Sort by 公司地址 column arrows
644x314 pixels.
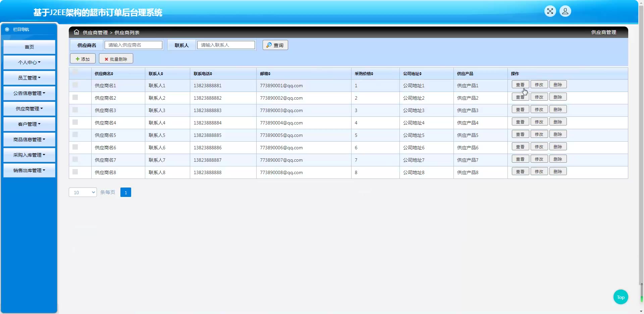tap(420, 74)
